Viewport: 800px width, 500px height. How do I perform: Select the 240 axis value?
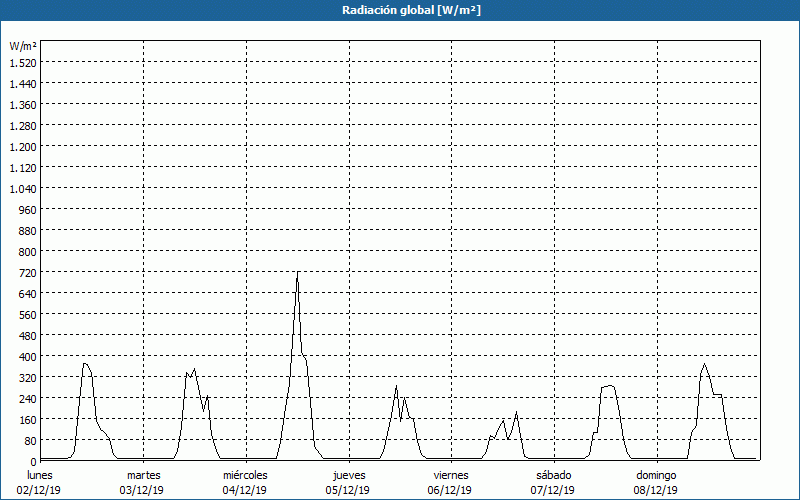(x=28, y=398)
